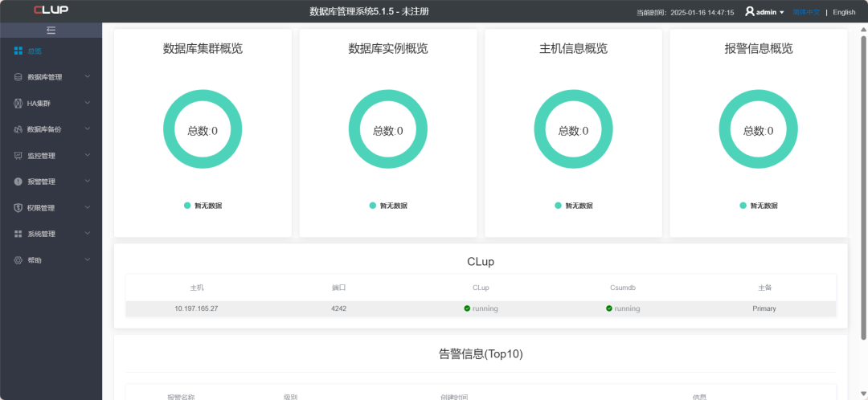Open the 权限管理 menu item
This screenshot has height=400, width=868.
(x=51, y=207)
